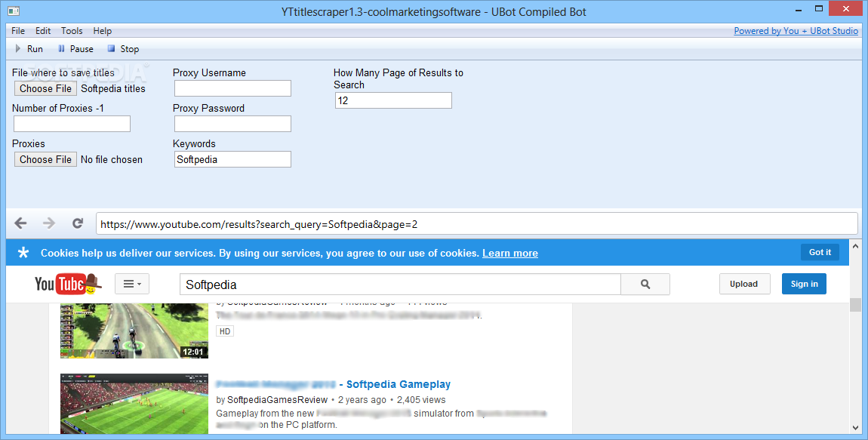
Task: Focus the Proxy Username field
Action: click(x=232, y=88)
